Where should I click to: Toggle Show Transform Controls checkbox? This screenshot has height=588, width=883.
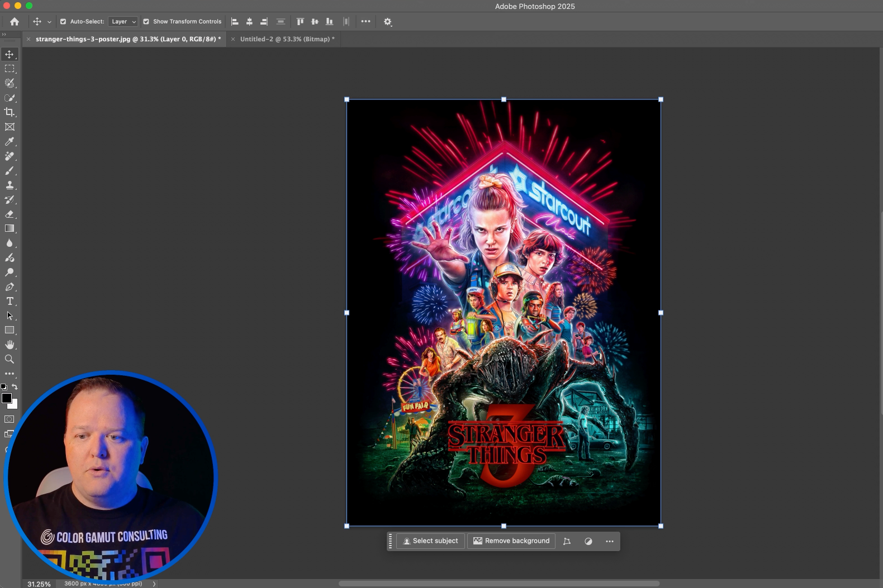(146, 22)
